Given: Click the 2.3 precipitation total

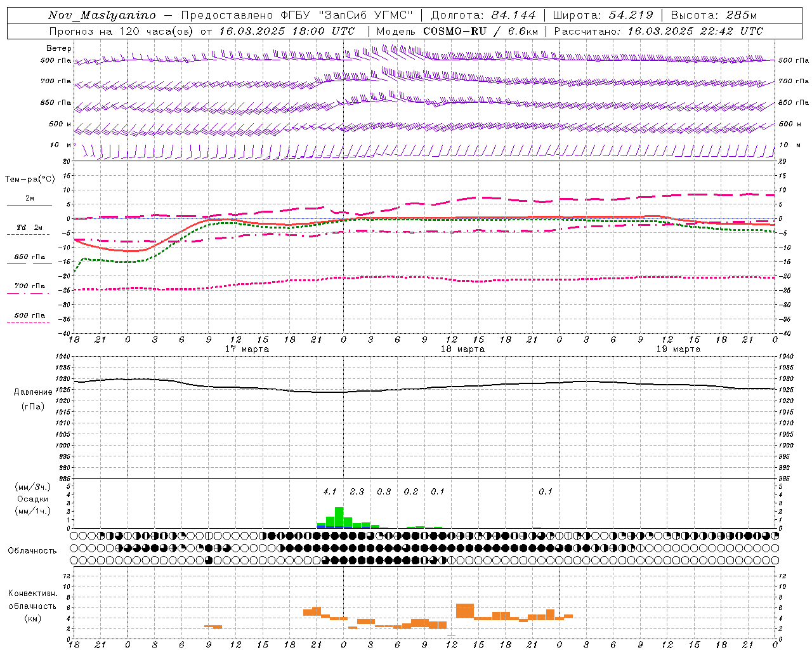Looking at the screenshot, I should click(357, 491).
